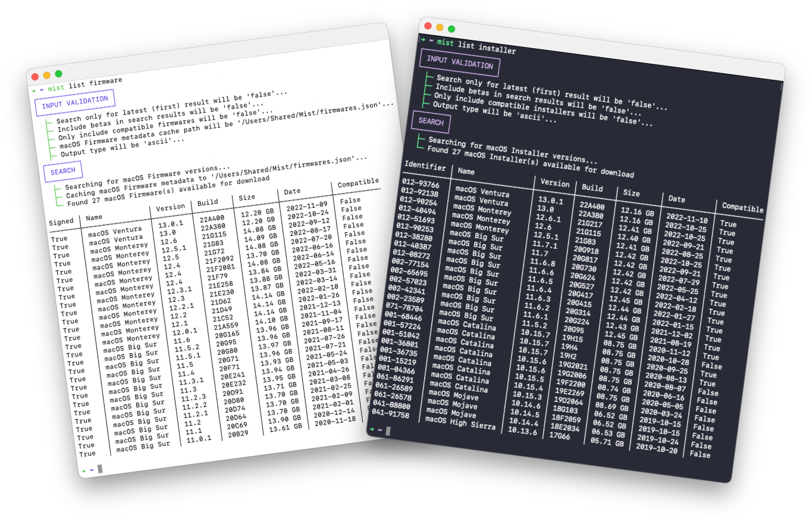Click build 18G103 in installer list
The image size is (812, 521).
tap(565, 409)
